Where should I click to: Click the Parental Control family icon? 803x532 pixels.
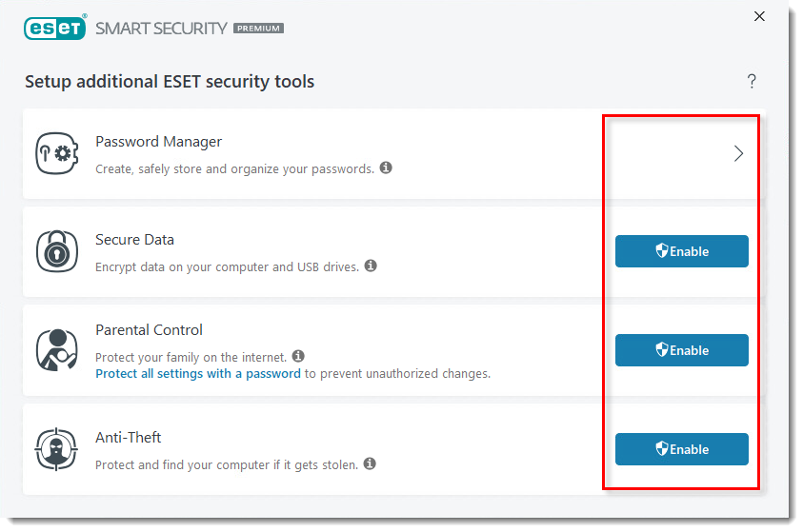pos(57,350)
